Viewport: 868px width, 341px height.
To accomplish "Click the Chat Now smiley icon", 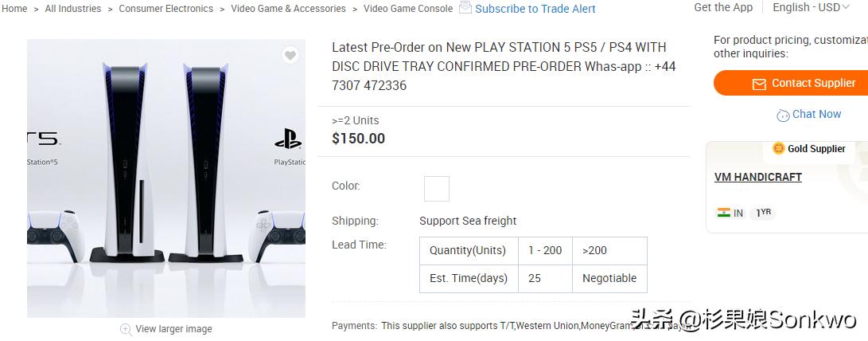I will pyautogui.click(x=783, y=115).
